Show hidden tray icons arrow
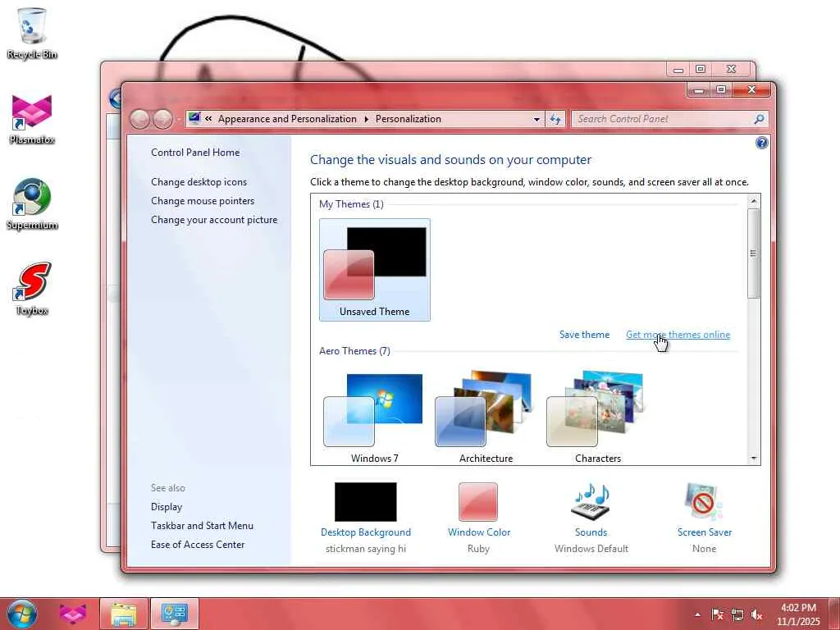 coord(697,614)
